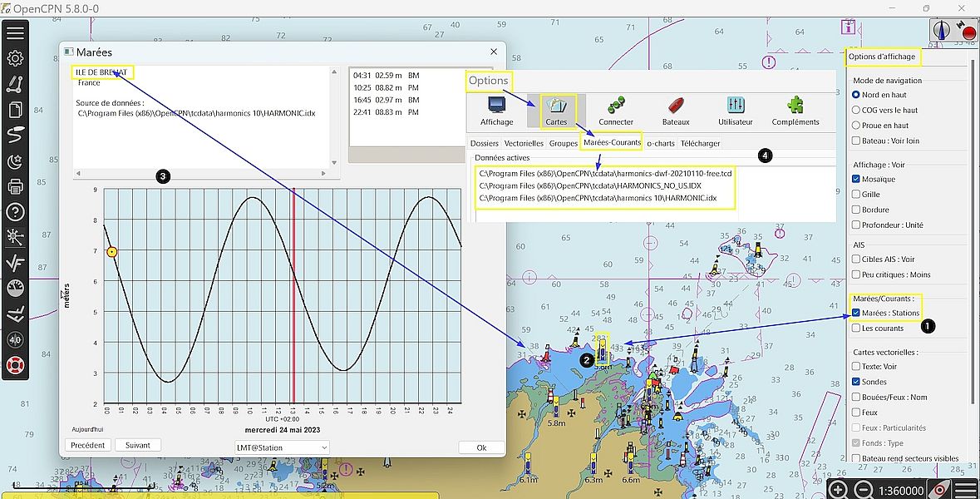Zoom out with the minus icon
This screenshot has width=980, height=499.
pyautogui.click(x=864, y=489)
